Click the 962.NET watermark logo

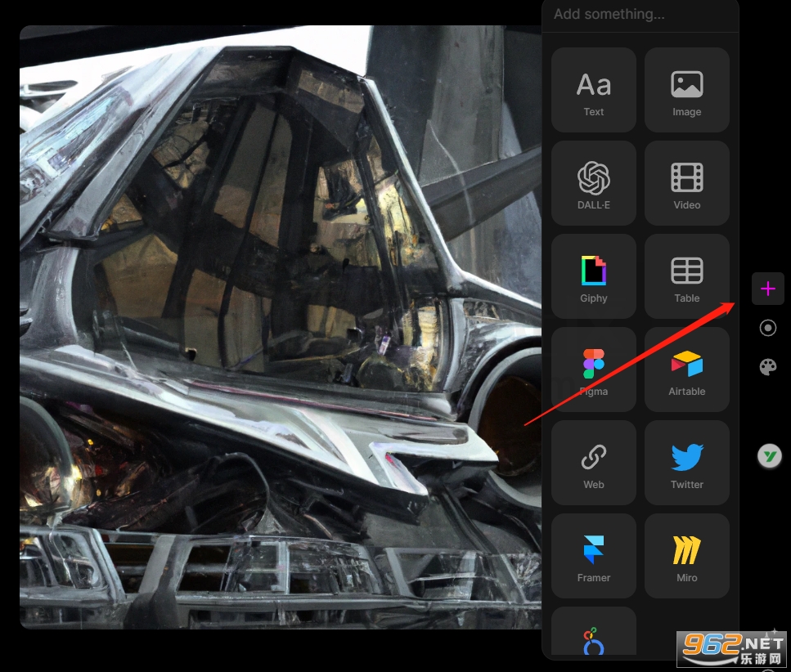733,649
